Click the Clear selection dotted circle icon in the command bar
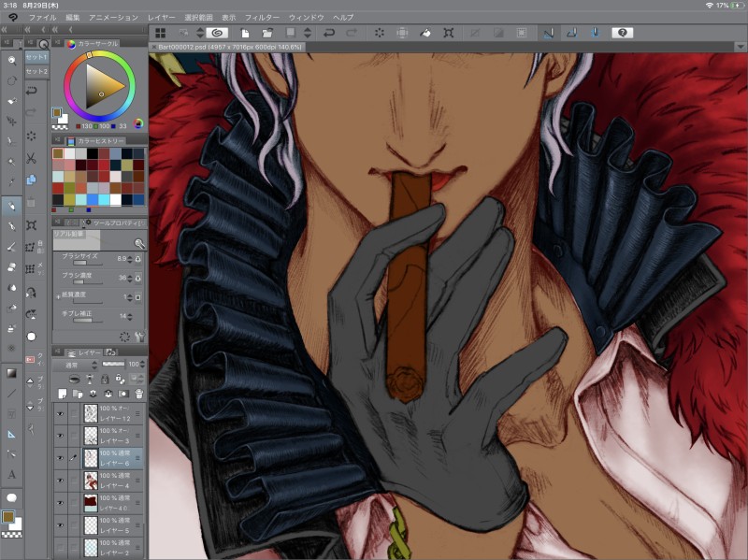The height and width of the screenshot is (560, 748). pyautogui.click(x=380, y=33)
